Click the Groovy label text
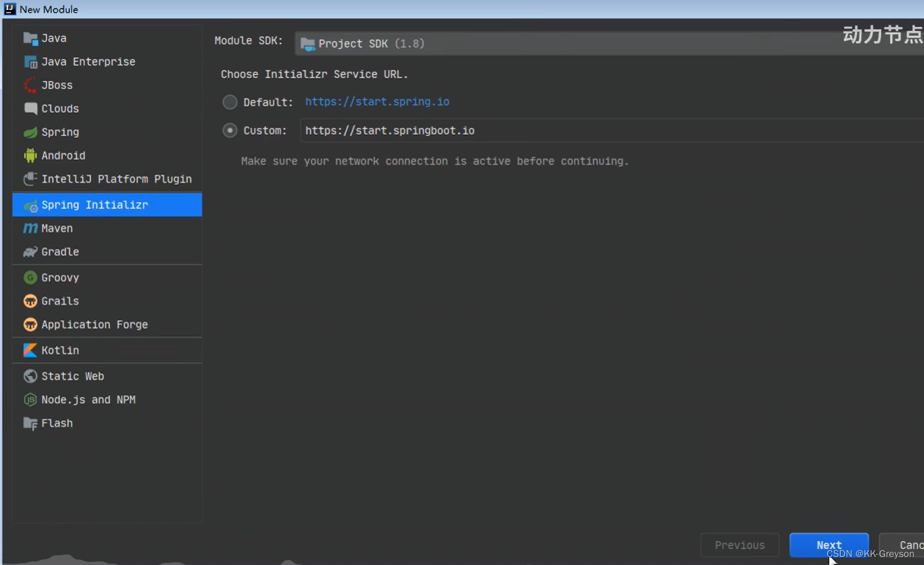The width and height of the screenshot is (924, 565). 60,278
